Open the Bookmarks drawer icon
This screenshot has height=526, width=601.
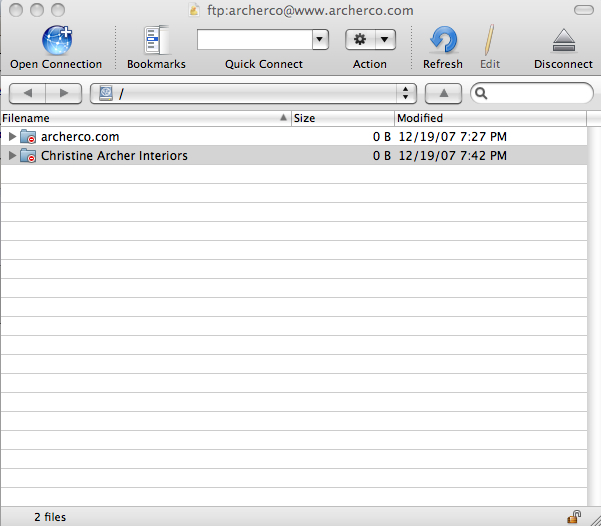click(156, 40)
